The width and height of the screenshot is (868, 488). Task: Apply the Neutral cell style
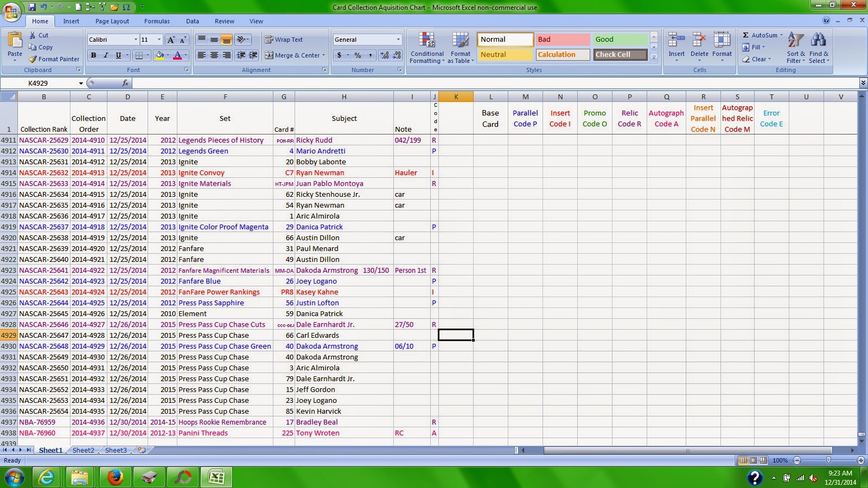pyautogui.click(x=505, y=54)
